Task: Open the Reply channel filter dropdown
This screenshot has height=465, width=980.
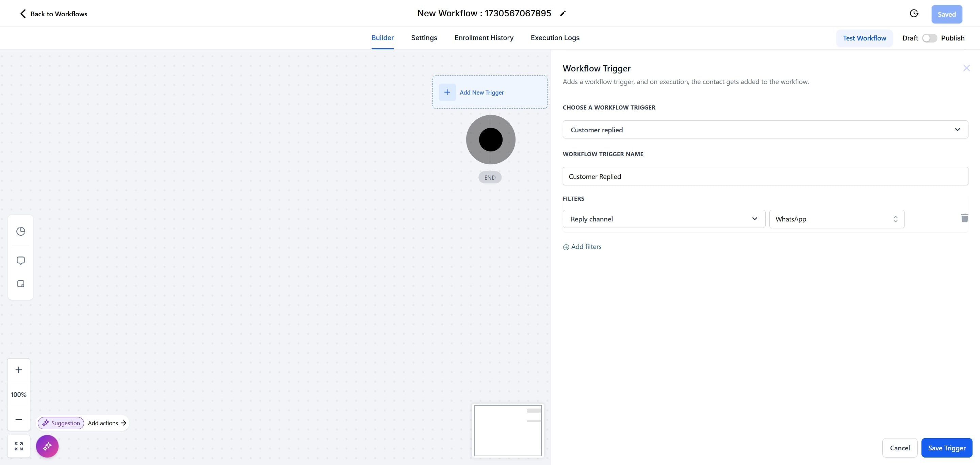Action: click(x=664, y=219)
